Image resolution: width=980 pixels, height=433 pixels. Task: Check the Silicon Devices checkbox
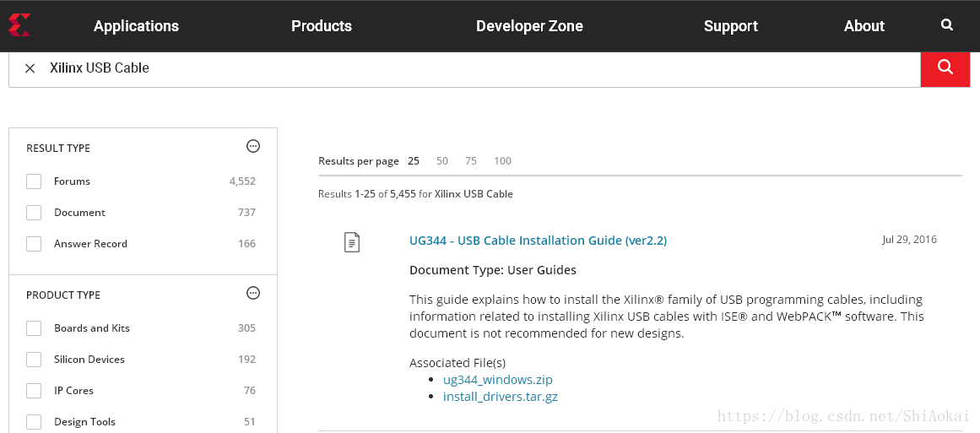(34, 360)
